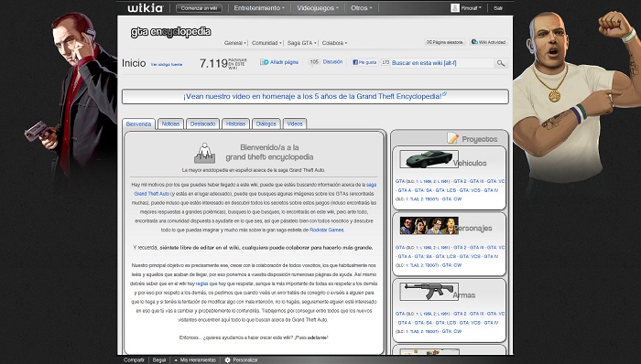This screenshot has height=364, width=641.
Task: Click GTA 2 under Personajes
Action: (x=460, y=247)
